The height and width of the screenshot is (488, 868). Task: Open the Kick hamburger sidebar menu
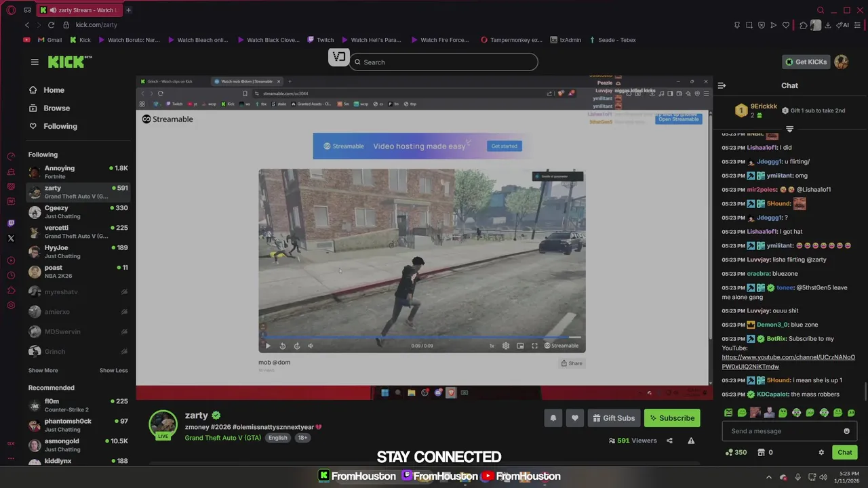coord(35,62)
